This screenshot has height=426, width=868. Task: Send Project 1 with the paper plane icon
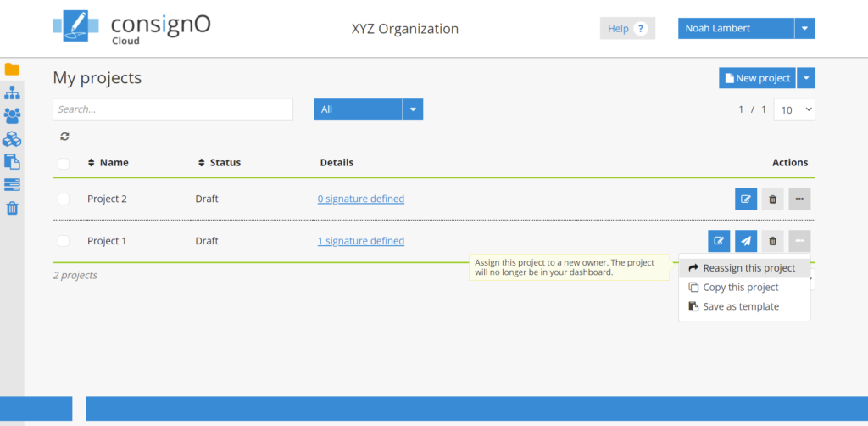(x=745, y=241)
